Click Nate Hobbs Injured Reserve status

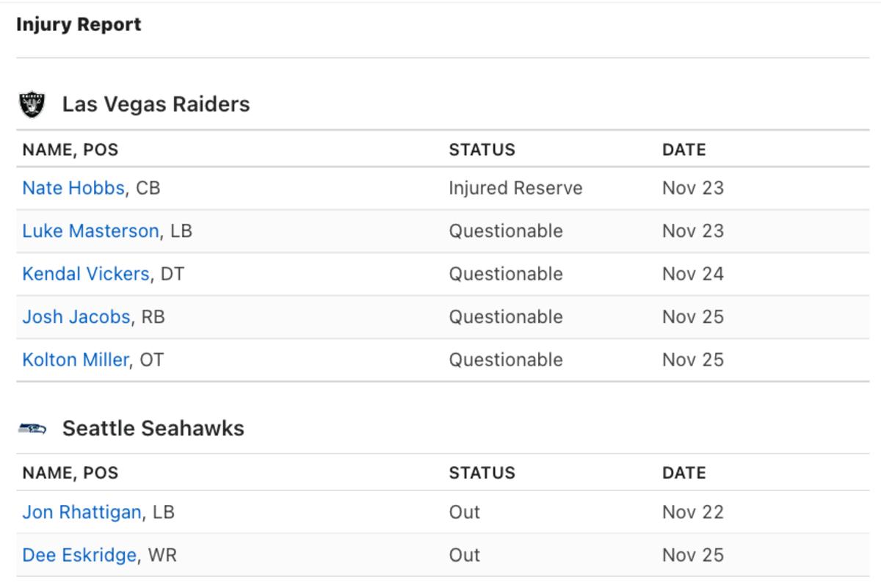[515, 188]
